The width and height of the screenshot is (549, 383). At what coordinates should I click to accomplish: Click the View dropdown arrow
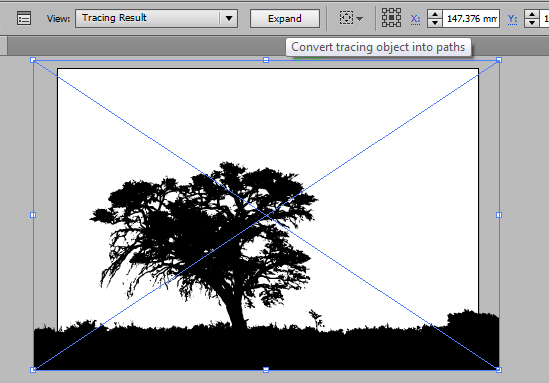click(229, 18)
